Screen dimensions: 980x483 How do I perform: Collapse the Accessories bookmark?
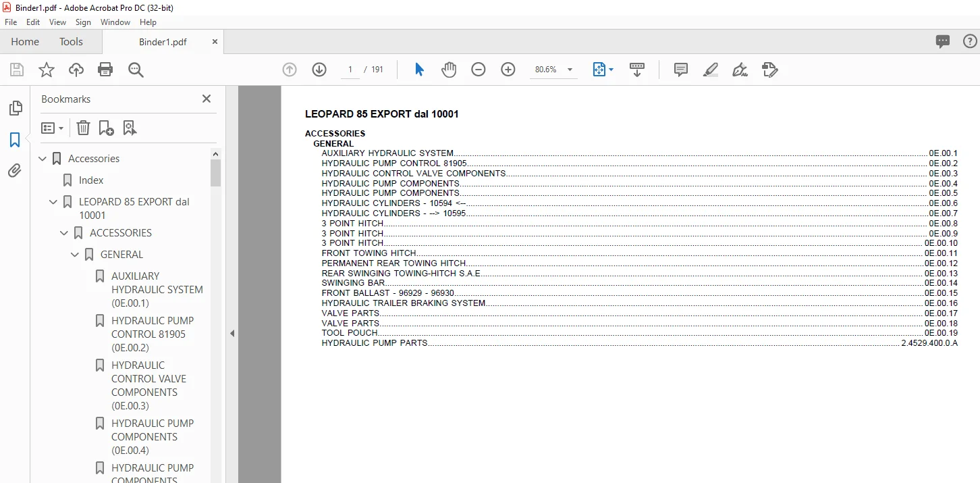click(43, 159)
